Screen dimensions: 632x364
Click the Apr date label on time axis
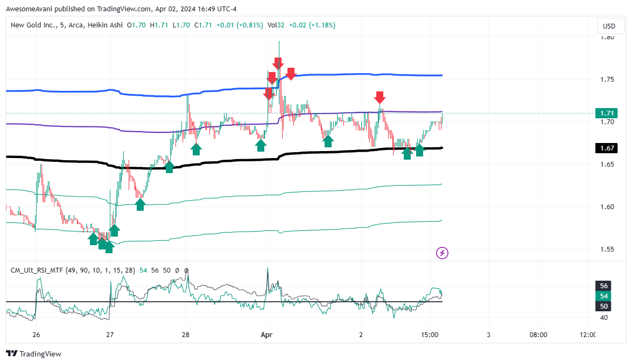click(266, 334)
